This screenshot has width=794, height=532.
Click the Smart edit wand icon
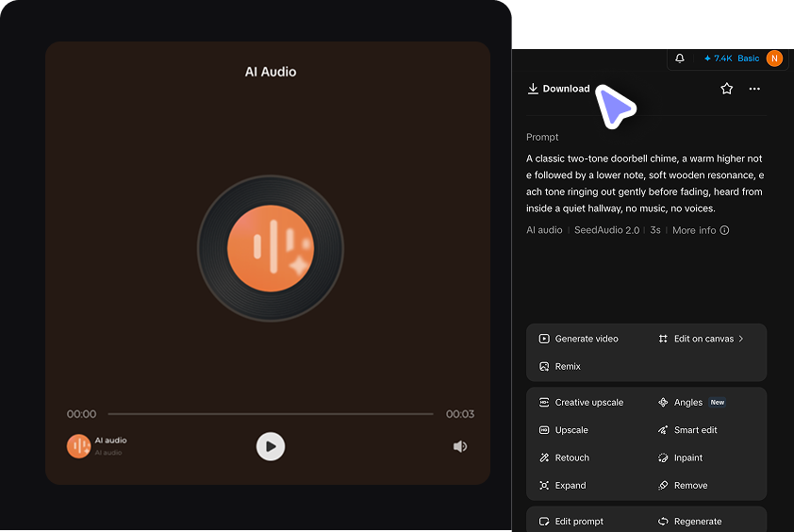tap(663, 430)
